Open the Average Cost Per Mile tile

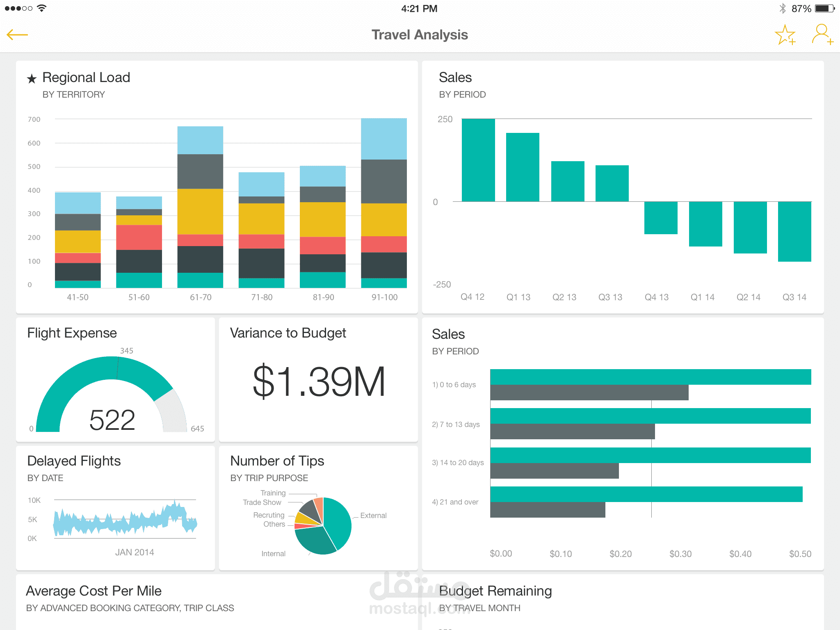(217, 602)
